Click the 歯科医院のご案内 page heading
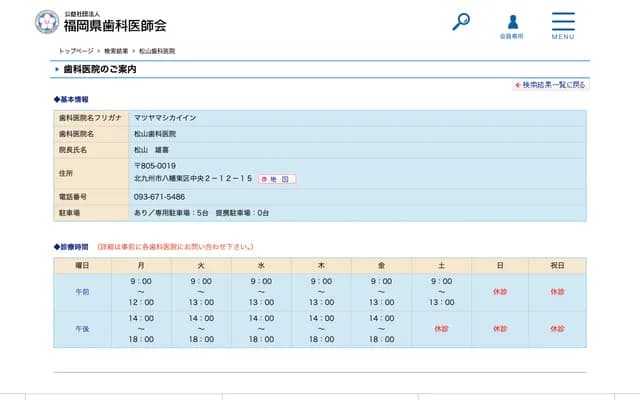The height and width of the screenshot is (400, 640). pos(100,69)
